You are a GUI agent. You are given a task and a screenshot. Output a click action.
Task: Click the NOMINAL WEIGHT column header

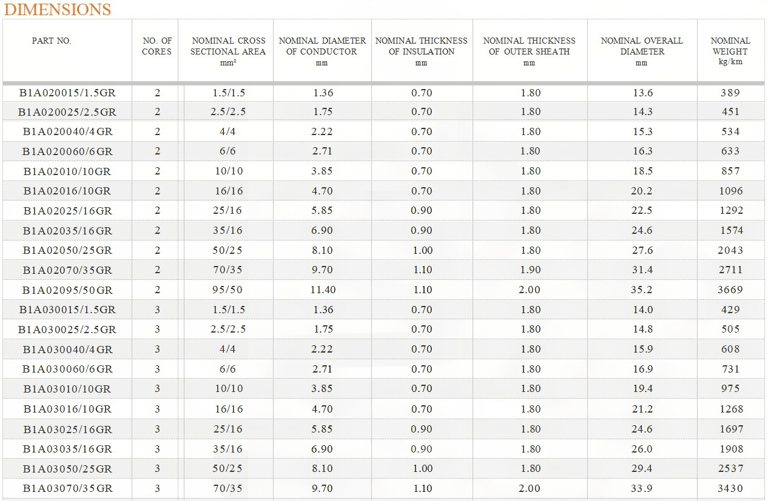730,51
